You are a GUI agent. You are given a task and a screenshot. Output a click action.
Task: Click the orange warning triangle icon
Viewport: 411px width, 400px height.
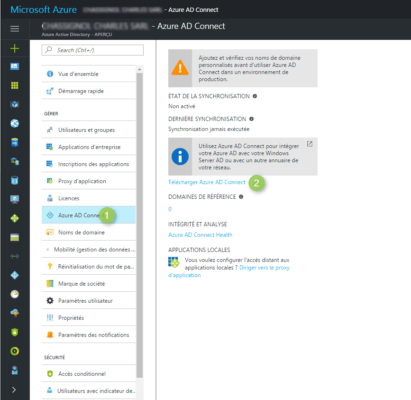180,68
